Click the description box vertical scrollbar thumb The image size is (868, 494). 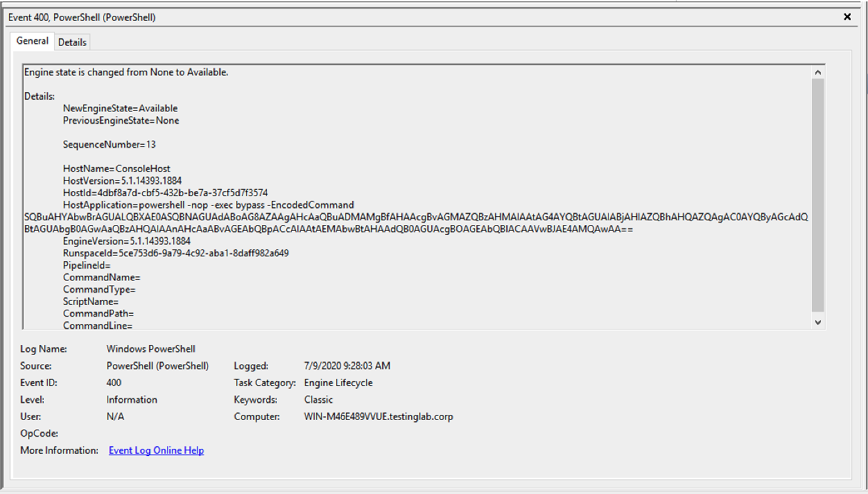pyautogui.click(x=818, y=194)
